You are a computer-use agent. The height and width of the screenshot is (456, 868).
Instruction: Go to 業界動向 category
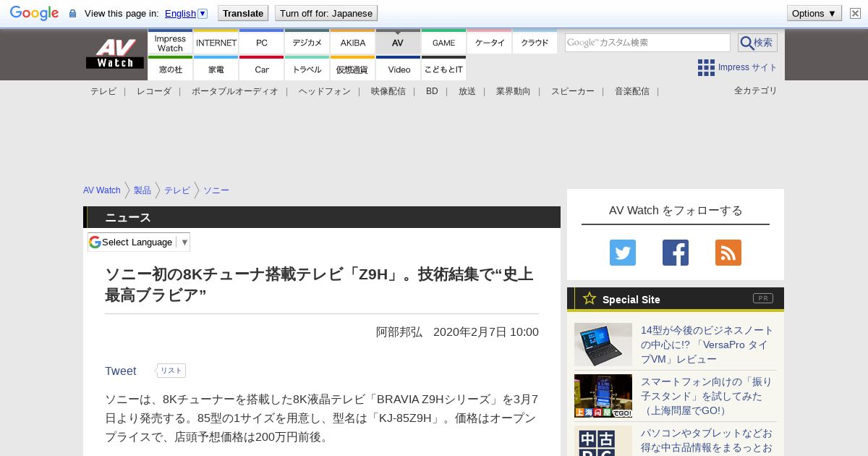click(514, 91)
